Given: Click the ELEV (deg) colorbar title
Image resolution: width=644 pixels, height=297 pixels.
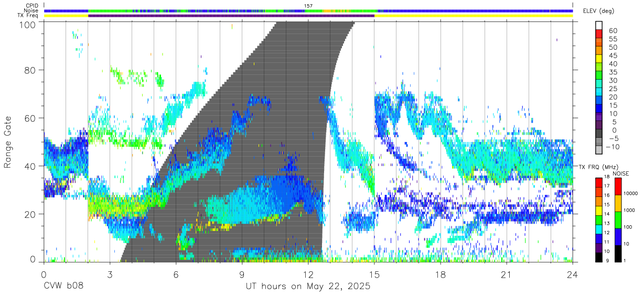Looking at the screenshot, I should (x=598, y=11).
